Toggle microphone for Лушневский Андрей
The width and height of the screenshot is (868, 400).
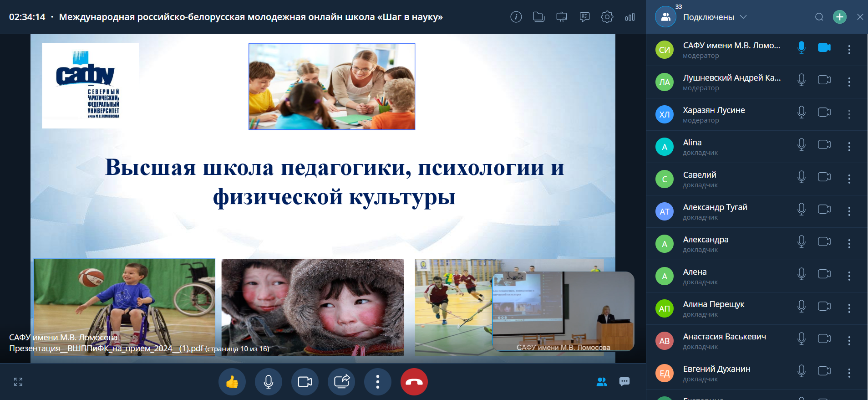(x=802, y=80)
